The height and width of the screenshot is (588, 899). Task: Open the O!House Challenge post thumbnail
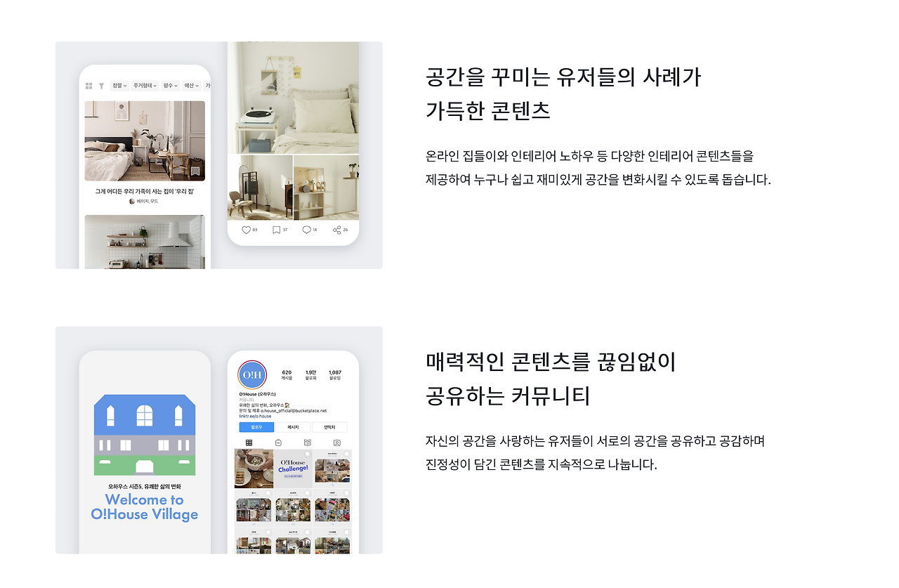293,469
